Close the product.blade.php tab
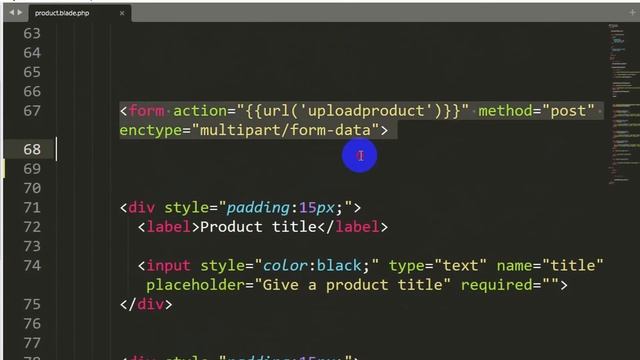Screen dimensions: 640x360 122,13
